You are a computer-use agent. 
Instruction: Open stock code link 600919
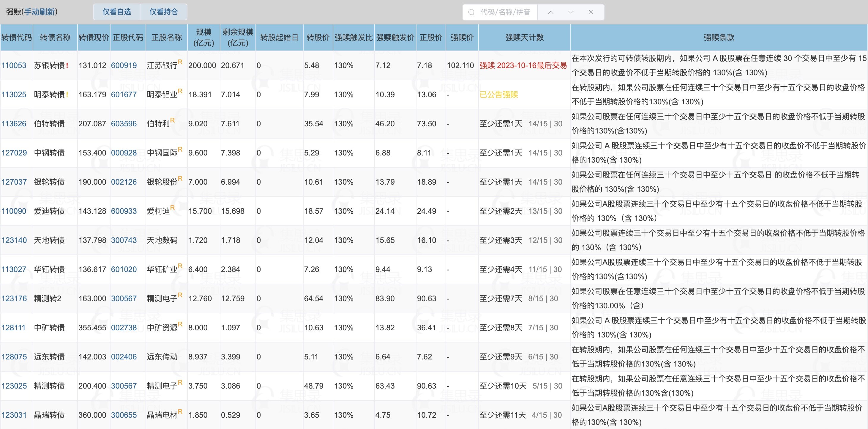click(x=124, y=65)
